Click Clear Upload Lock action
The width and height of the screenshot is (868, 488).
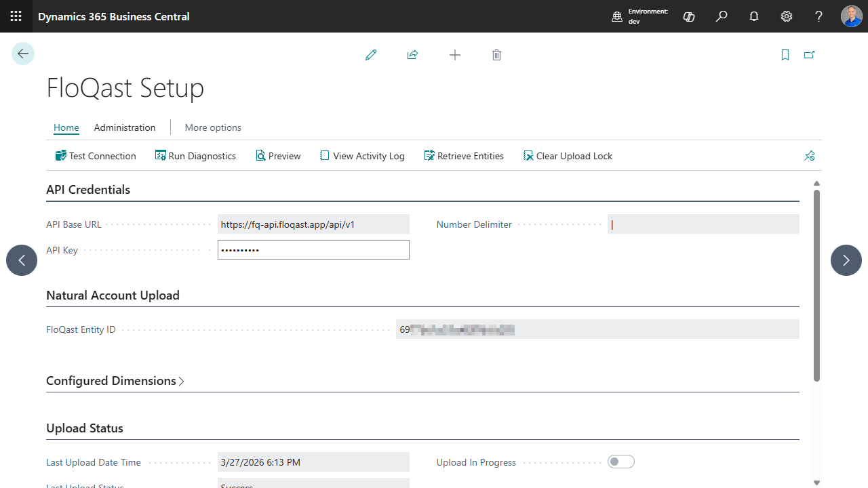(568, 156)
